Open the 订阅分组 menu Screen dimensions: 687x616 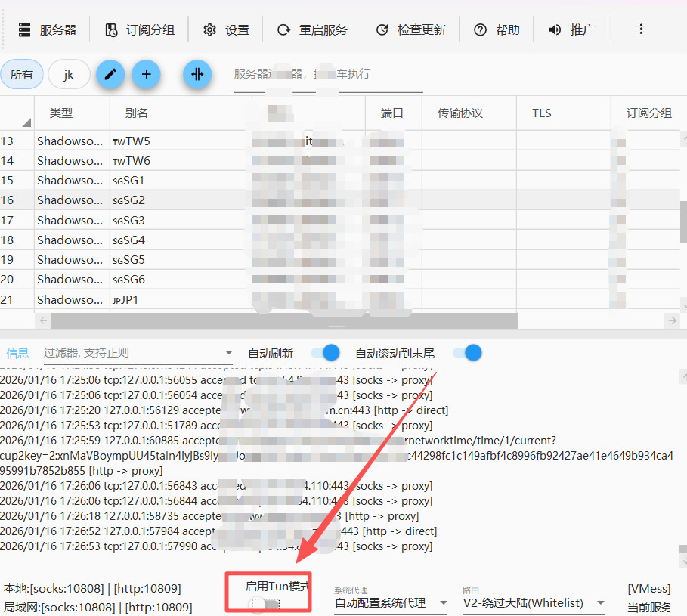141,30
